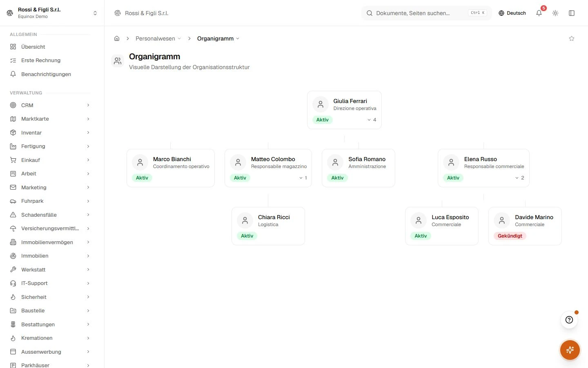Open Luca Esposito's employee card
This screenshot has height=368, width=588.
[442, 226]
